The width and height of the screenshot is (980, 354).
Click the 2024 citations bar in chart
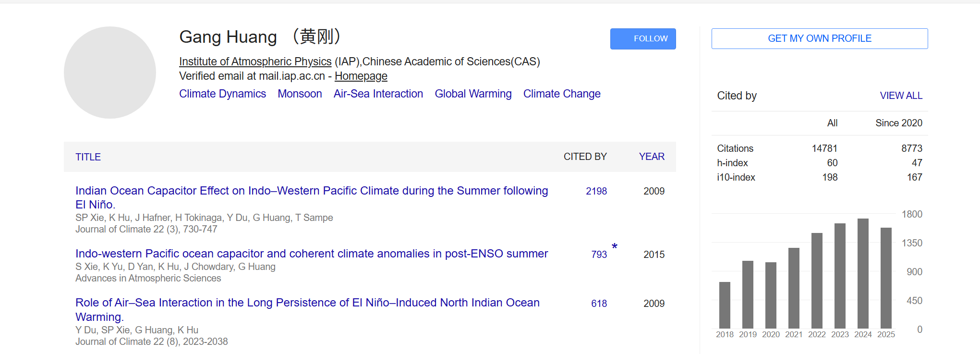pos(863,274)
